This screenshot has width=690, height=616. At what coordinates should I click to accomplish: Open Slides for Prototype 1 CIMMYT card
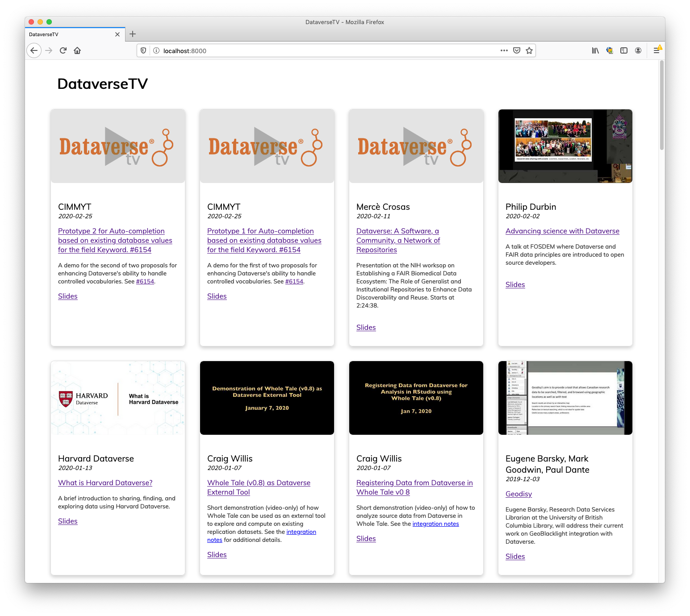click(x=217, y=296)
